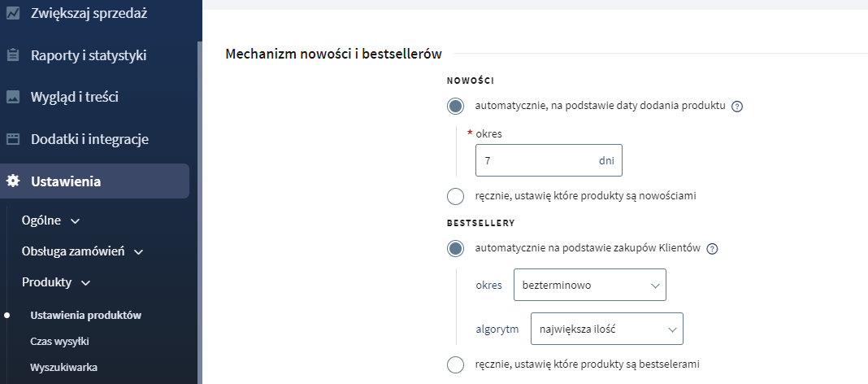Select automatic Bestsellery based on customer purchases
Image resolution: width=868 pixels, height=384 pixels.
pos(456,249)
